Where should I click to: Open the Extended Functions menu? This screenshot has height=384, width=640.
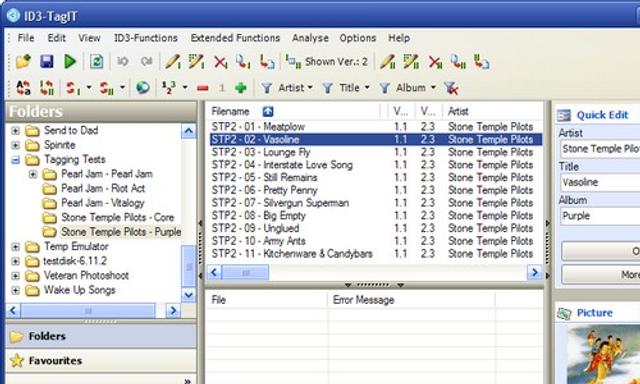coord(235,38)
